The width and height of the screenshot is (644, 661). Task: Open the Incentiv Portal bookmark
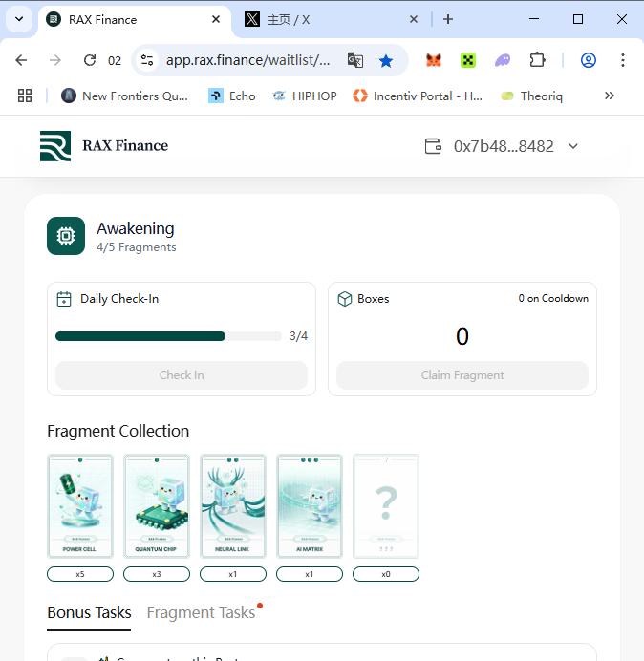pos(418,96)
